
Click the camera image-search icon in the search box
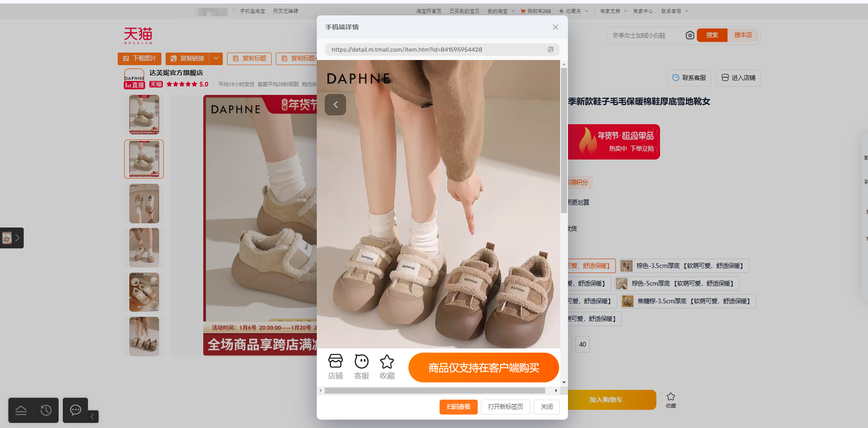(690, 35)
